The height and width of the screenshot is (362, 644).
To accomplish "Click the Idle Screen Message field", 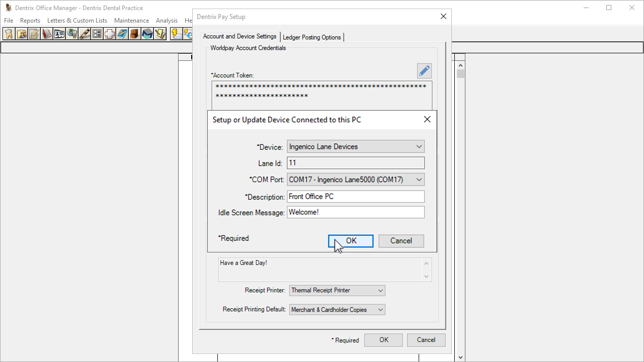I will point(355,212).
